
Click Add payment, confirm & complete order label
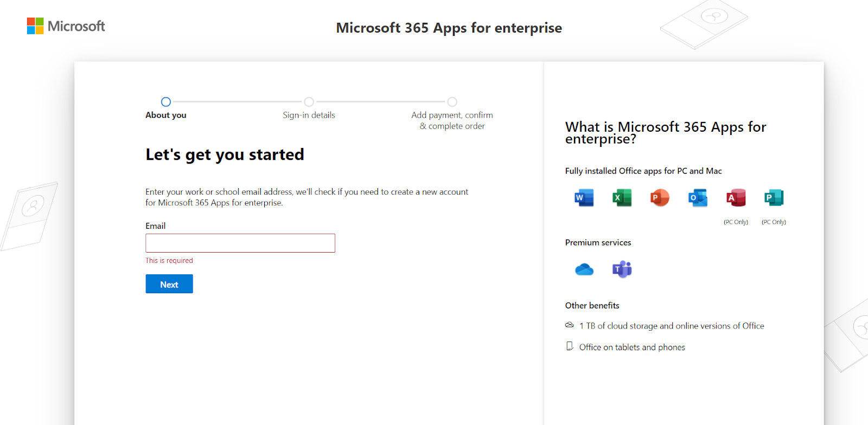[452, 120]
